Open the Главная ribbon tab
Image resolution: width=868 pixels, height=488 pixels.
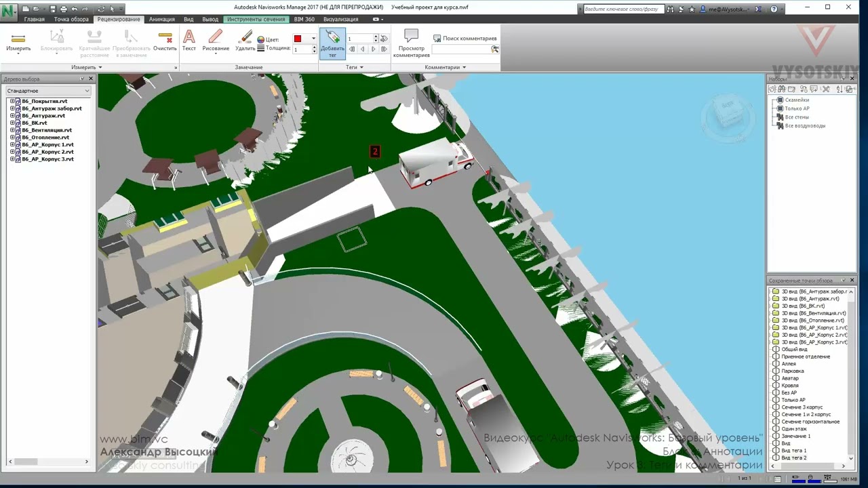(x=35, y=20)
